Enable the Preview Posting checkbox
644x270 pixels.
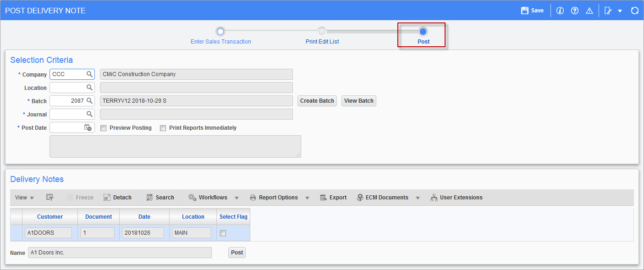pos(103,128)
